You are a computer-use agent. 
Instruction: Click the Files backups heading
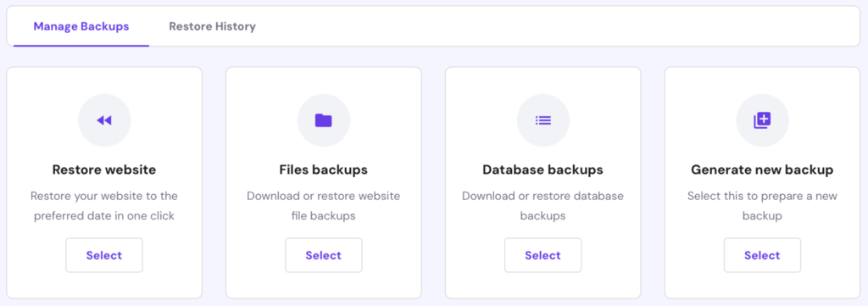[x=323, y=170]
